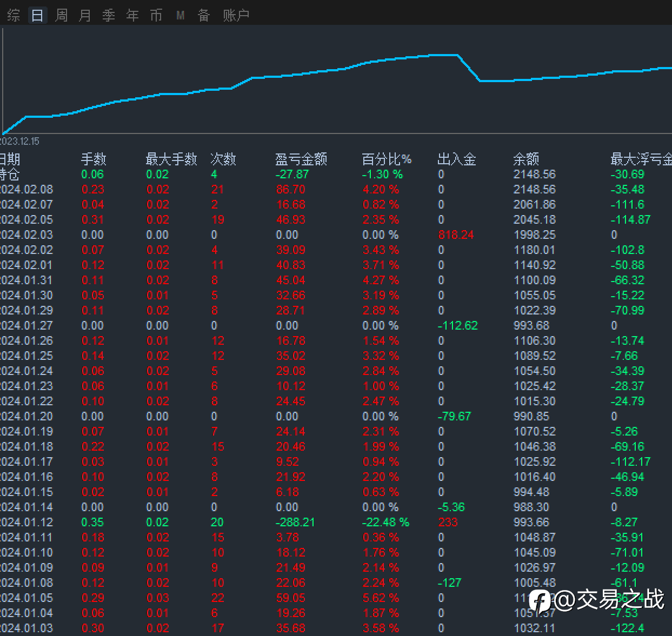Image resolution: width=672 pixels, height=636 pixels.
Task: Select the 4.27 % percentage cell
Action: 381,280
